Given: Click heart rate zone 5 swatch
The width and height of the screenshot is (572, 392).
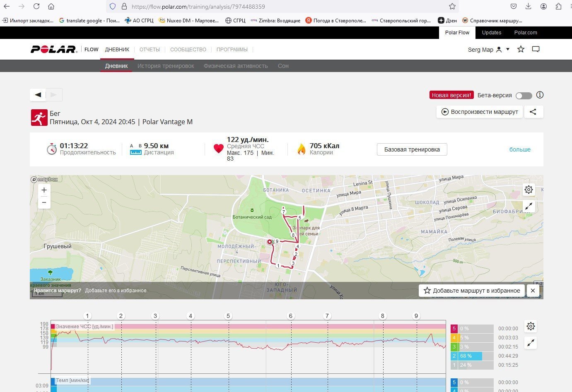Looking at the screenshot, I should (x=454, y=329).
